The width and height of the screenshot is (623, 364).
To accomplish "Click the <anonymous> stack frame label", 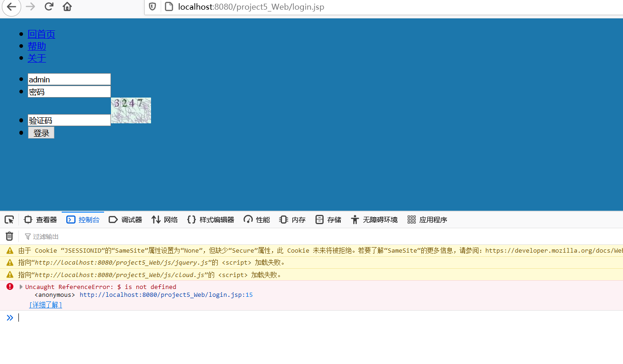I will [55, 295].
